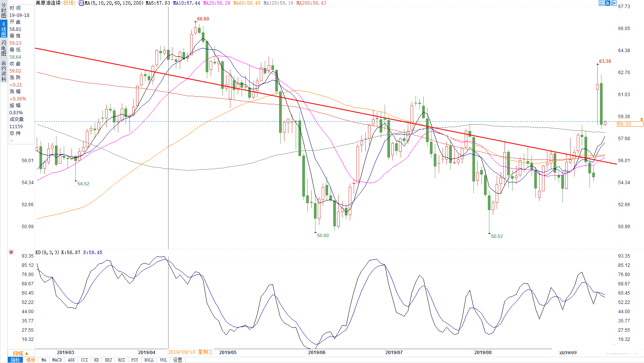
Task: Click the 63.38 peak price label
Action: 605,61
